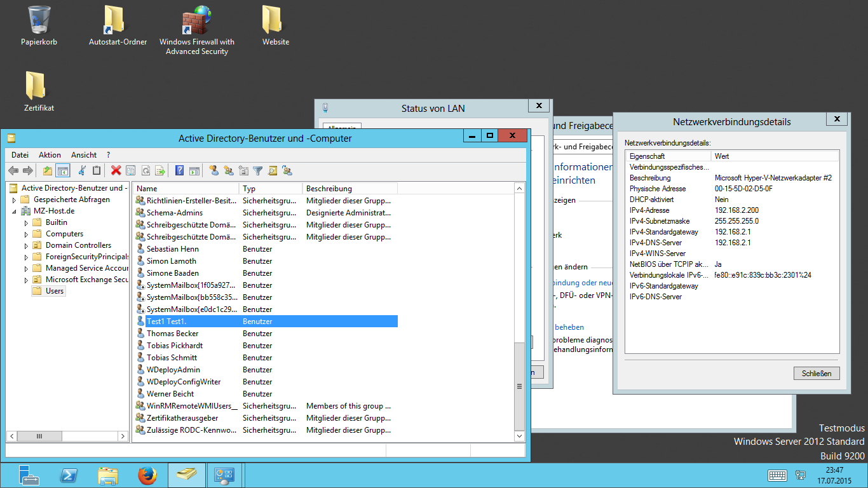Click the Find objects magnifier icon
Viewport: 868px width, 488px height.
point(273,170)
